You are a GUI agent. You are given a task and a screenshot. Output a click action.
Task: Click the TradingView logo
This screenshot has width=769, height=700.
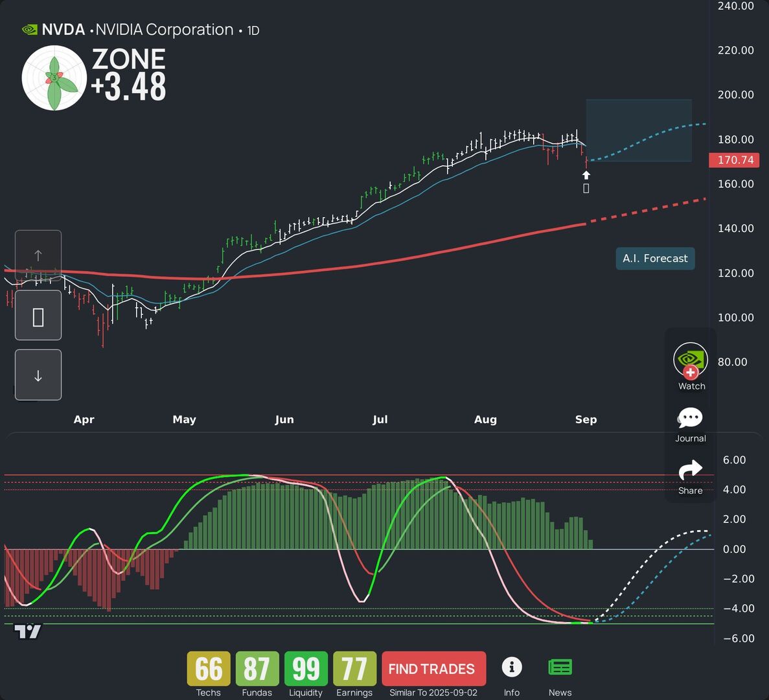[27, 632]
